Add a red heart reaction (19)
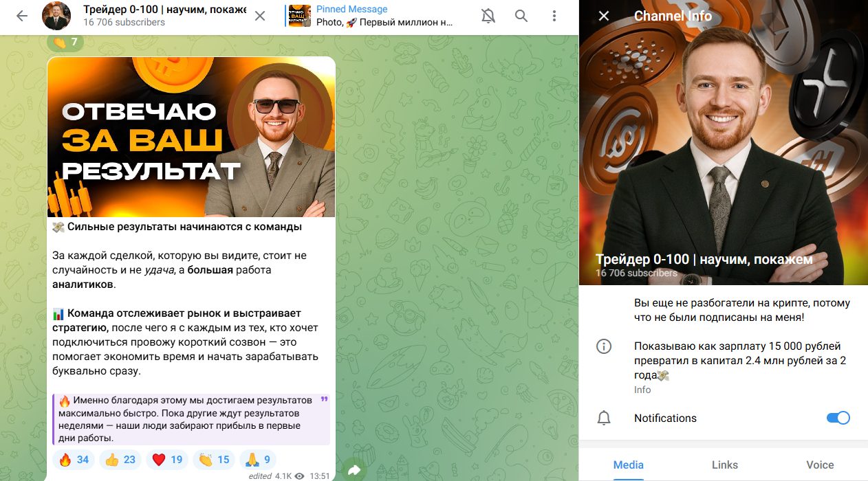The image size is (868, 481). 167,460
